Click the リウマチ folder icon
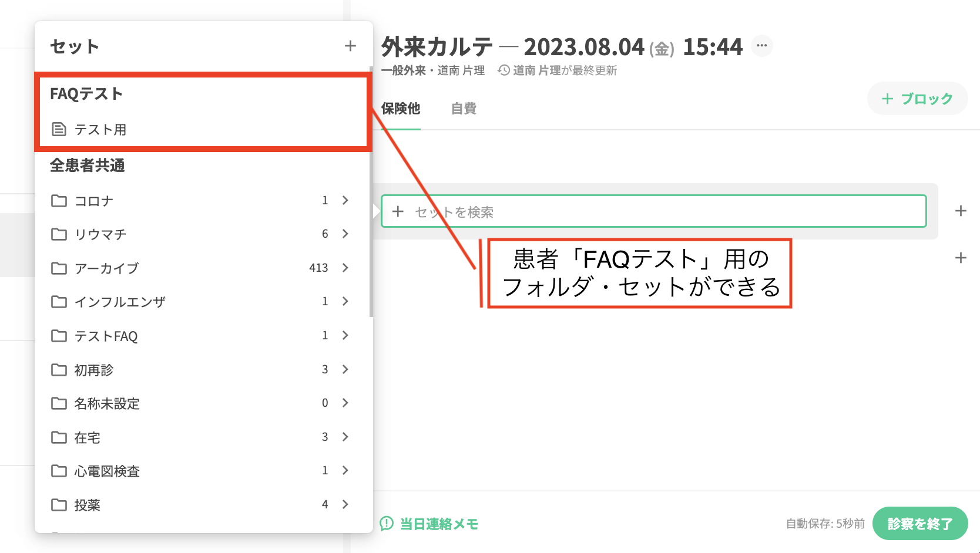 click(59, 234)
